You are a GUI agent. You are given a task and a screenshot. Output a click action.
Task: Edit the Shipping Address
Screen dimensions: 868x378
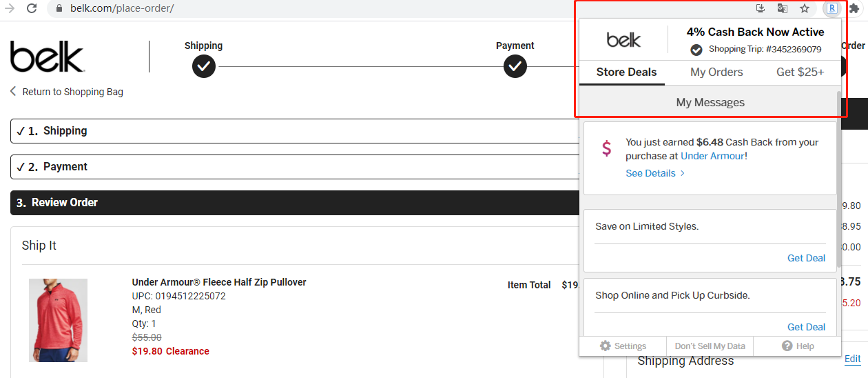click(852, 359)
